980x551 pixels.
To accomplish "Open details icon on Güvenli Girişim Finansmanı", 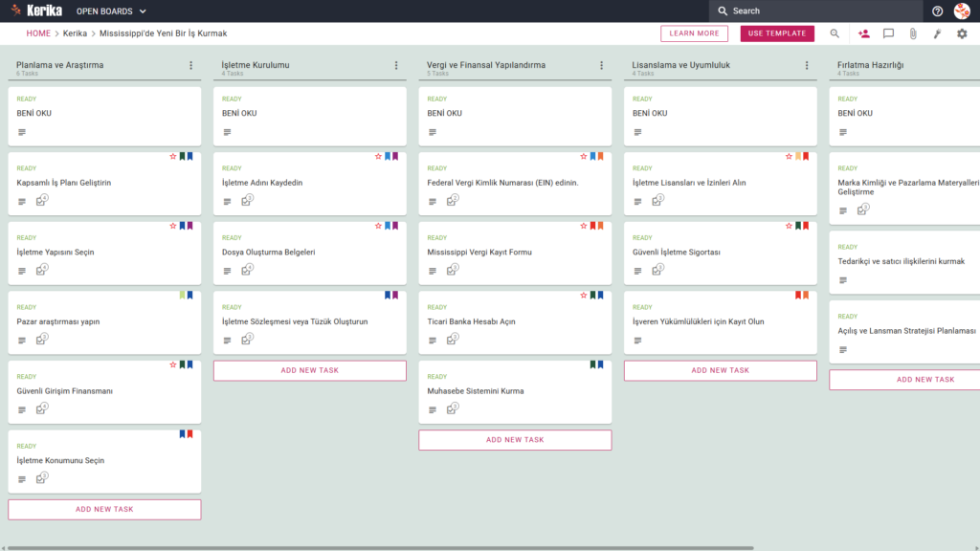I will (x=22, y=409).
